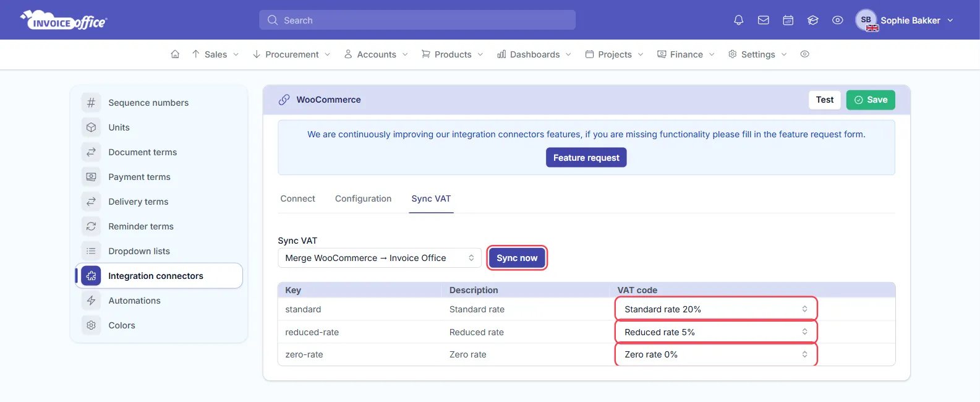Click the Test button
Viewport: 980px width, 402px height.
825,100
